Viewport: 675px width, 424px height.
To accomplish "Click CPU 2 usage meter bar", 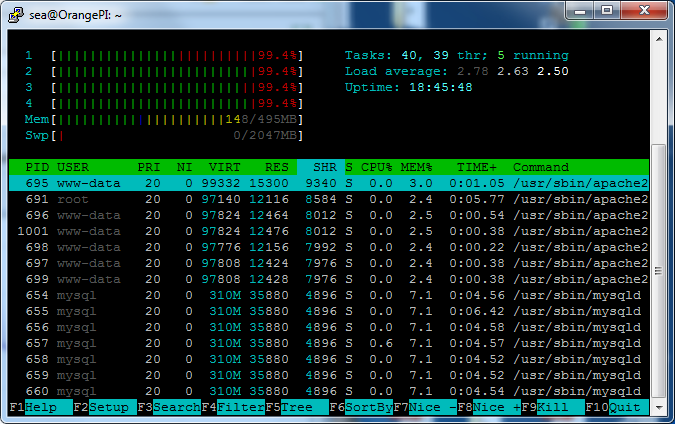I will pos(177,71).
